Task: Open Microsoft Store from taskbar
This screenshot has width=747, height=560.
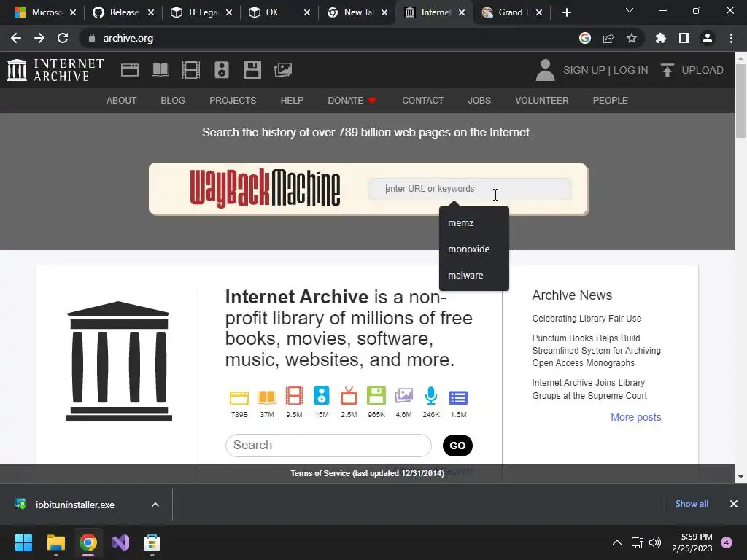Action: click(x=152, y=542)
